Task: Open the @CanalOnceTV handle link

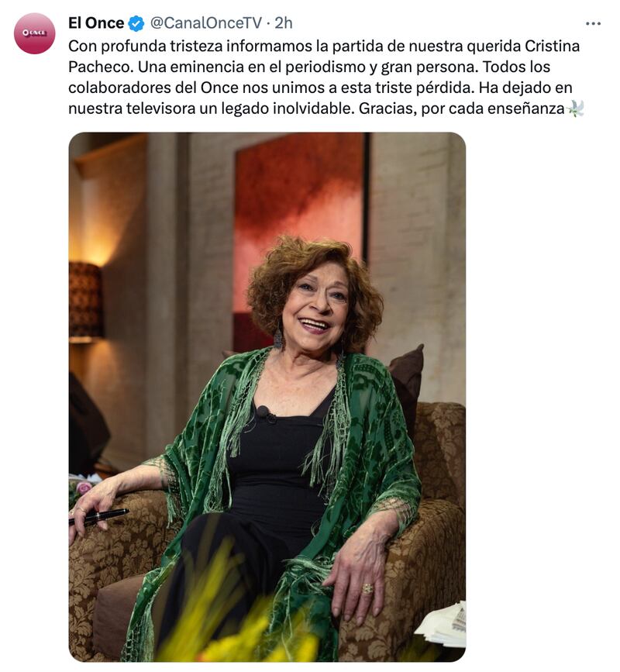Action: [205, 23]
